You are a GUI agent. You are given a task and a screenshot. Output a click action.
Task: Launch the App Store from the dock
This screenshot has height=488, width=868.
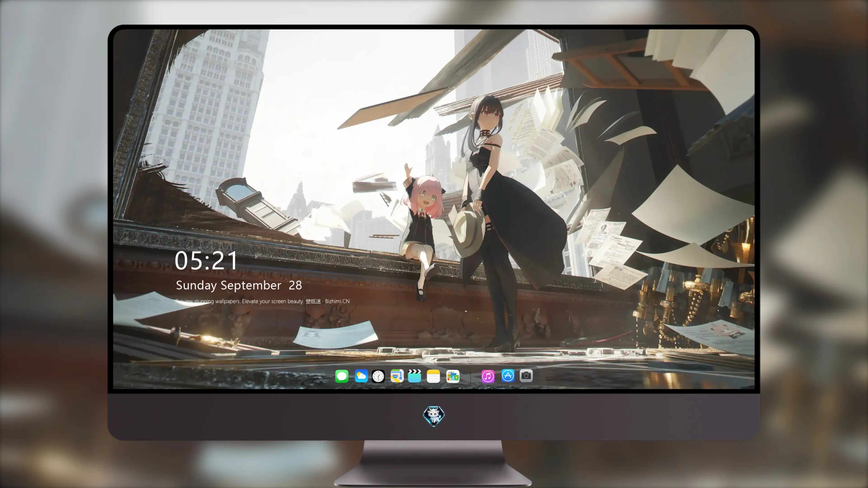coord(508,375)
